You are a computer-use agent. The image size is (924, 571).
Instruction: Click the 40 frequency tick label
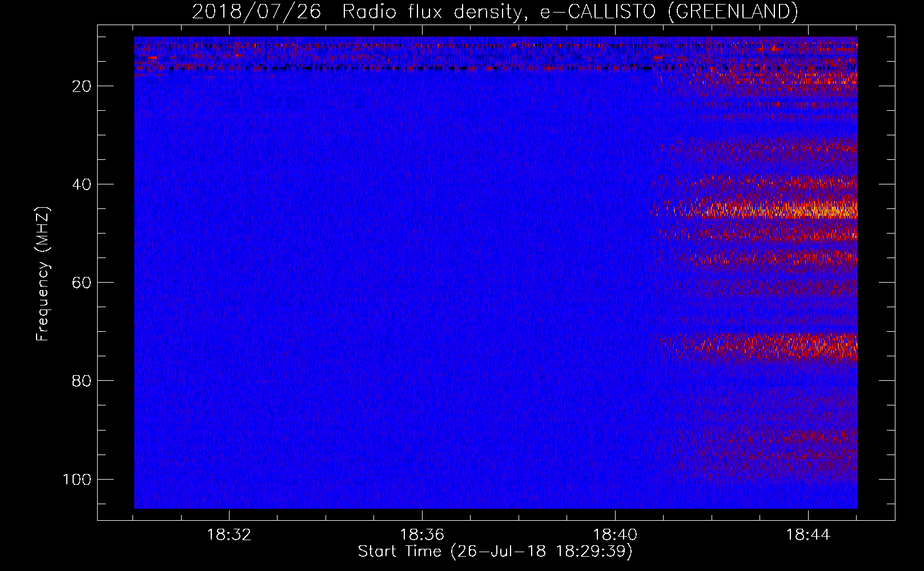(x=82, y=184)
